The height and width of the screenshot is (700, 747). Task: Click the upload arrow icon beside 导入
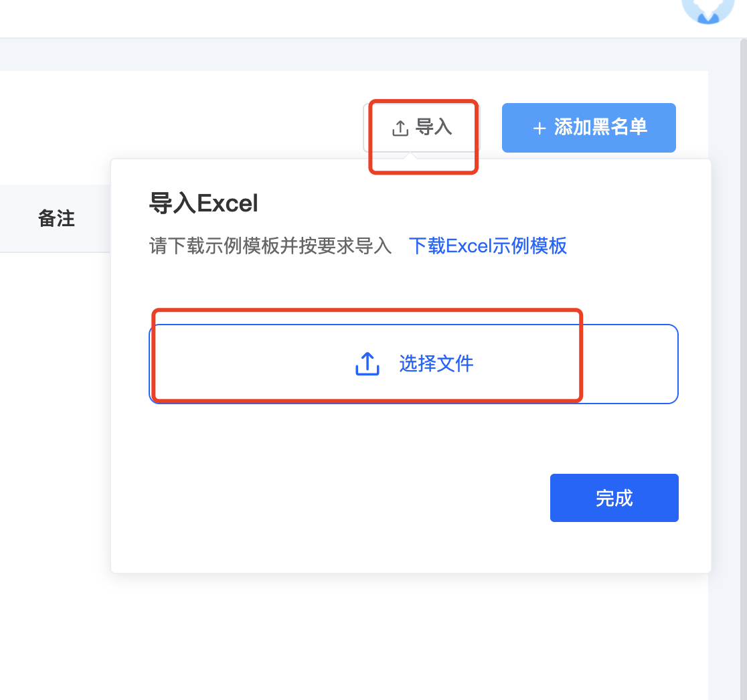tap(400, 128)
